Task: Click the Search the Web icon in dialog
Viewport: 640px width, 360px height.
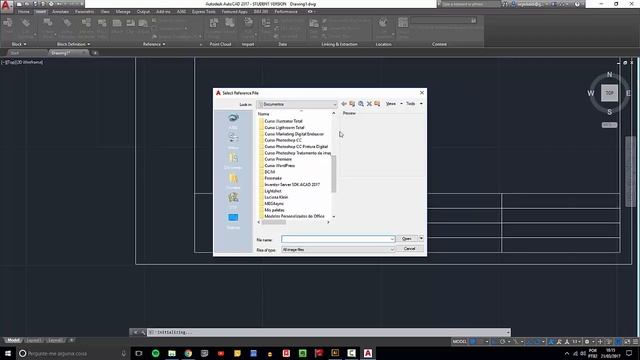Action: (x=361, y=104)
